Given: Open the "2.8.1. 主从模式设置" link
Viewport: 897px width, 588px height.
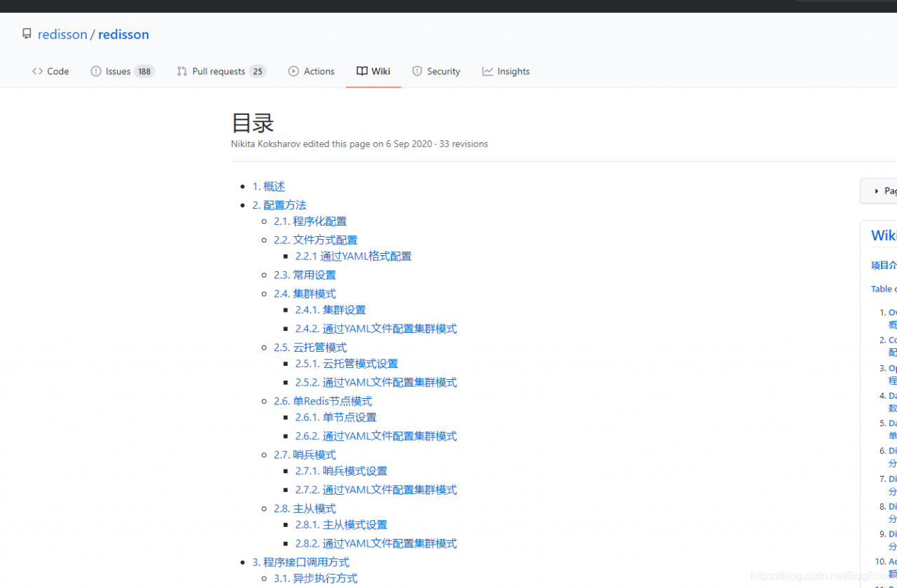Looking at the screenshot, I should 341,524.
